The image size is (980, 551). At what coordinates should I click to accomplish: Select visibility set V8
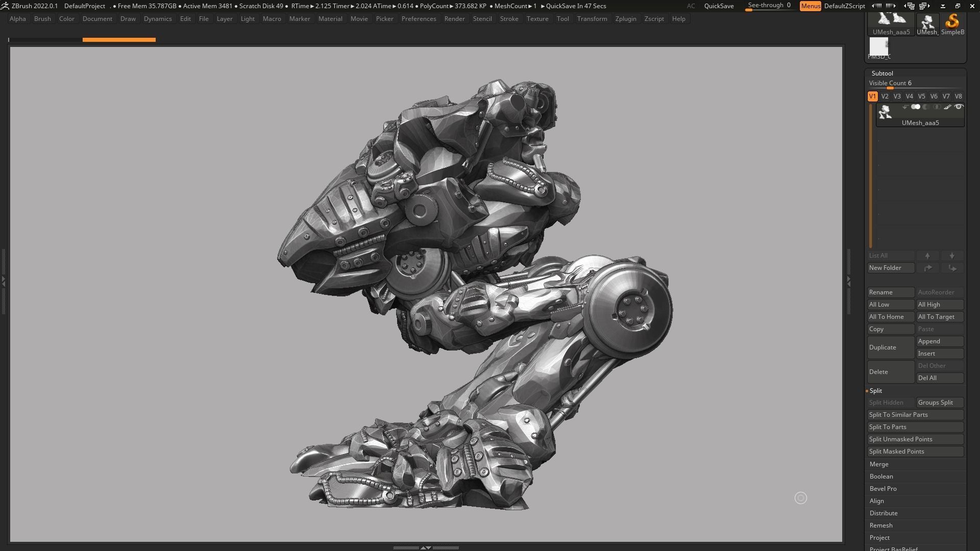pos(958,96)
